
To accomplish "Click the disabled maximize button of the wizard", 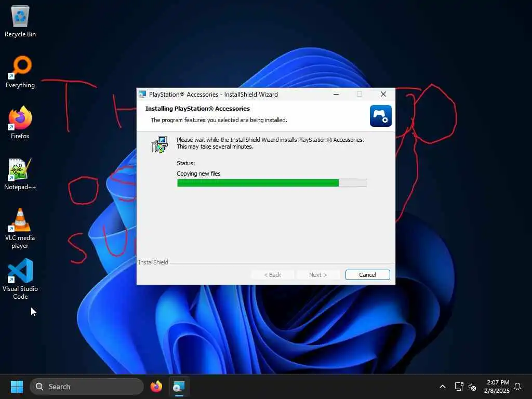I will 360,95.
